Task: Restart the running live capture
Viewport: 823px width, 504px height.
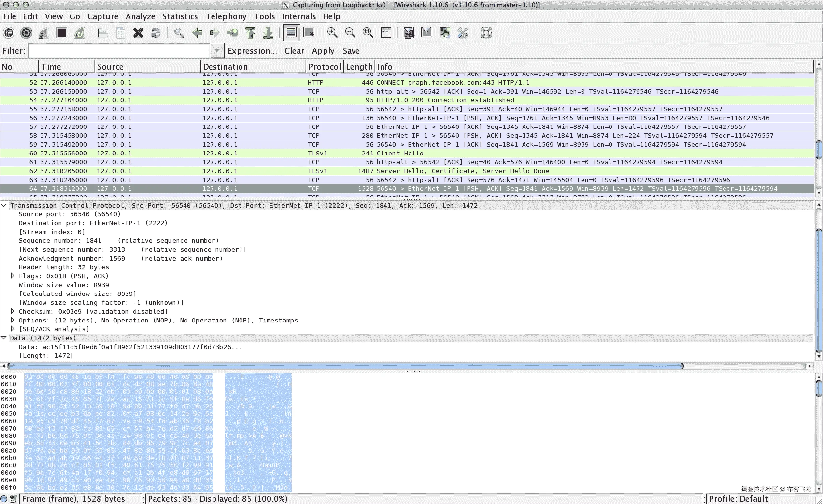Action: pyautogui.click(x=80, y=33)
